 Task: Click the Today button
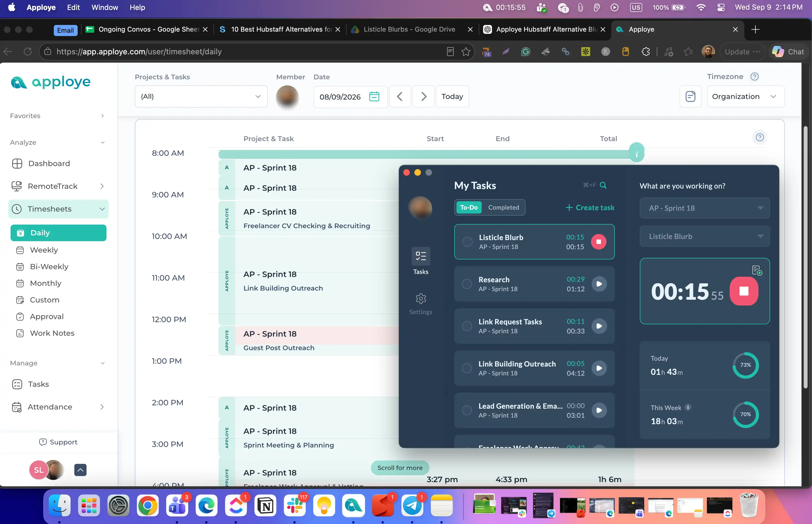tap(452, 97)
